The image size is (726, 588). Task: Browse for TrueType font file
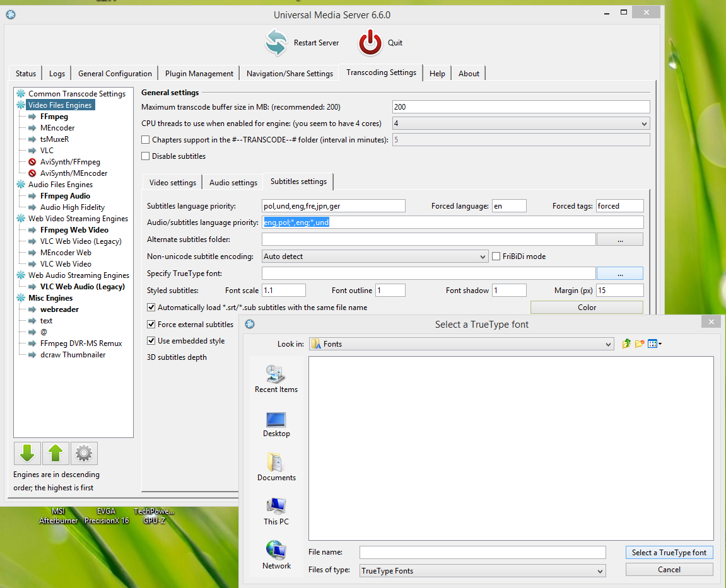click(620, 274)
